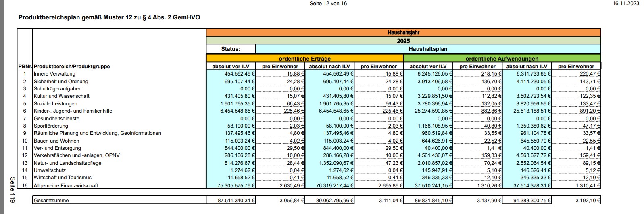Click the Wirtschaft und Tourismus row label
Screen dimensions: 644x214
(63, 178)
